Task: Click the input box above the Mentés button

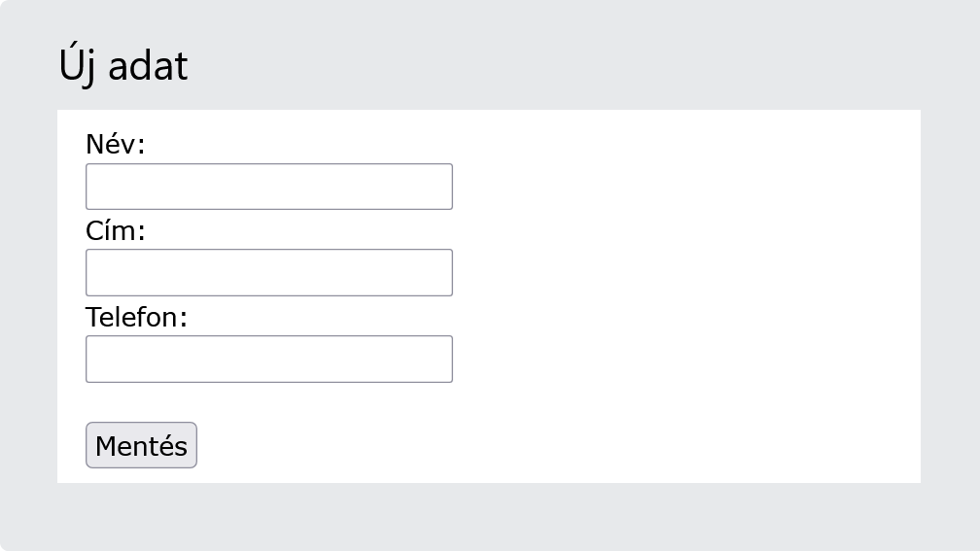Action: [268, 359]
